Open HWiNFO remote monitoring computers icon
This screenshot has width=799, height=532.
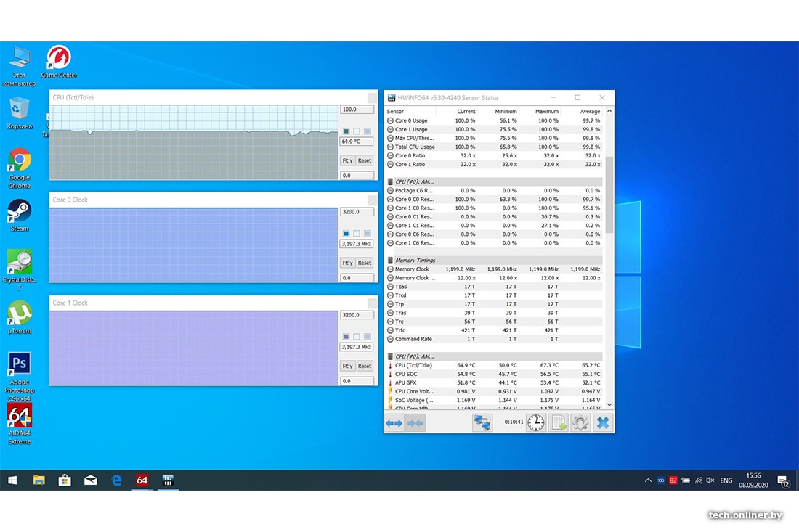pyautogui.click(x=482, y=423)
